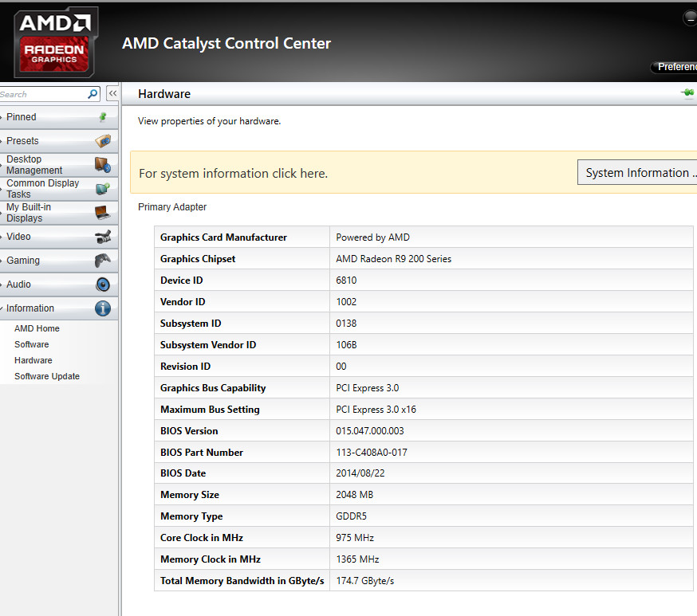697x616 pixels.
Task: Click the Memory Type value GDDR5
Action: [351, 516]
